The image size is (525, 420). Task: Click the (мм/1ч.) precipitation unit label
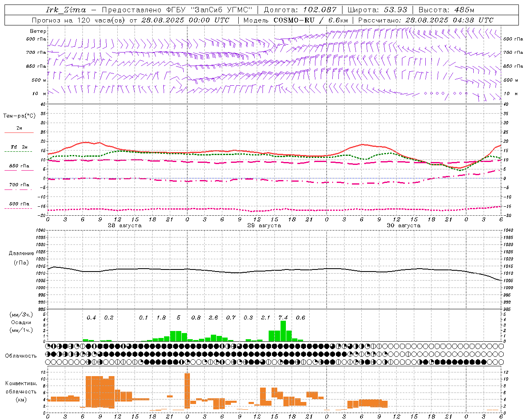tap(21, 330)
